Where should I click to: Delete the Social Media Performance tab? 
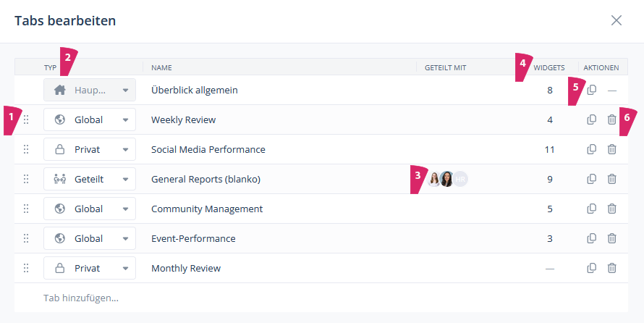pos(611,149)
